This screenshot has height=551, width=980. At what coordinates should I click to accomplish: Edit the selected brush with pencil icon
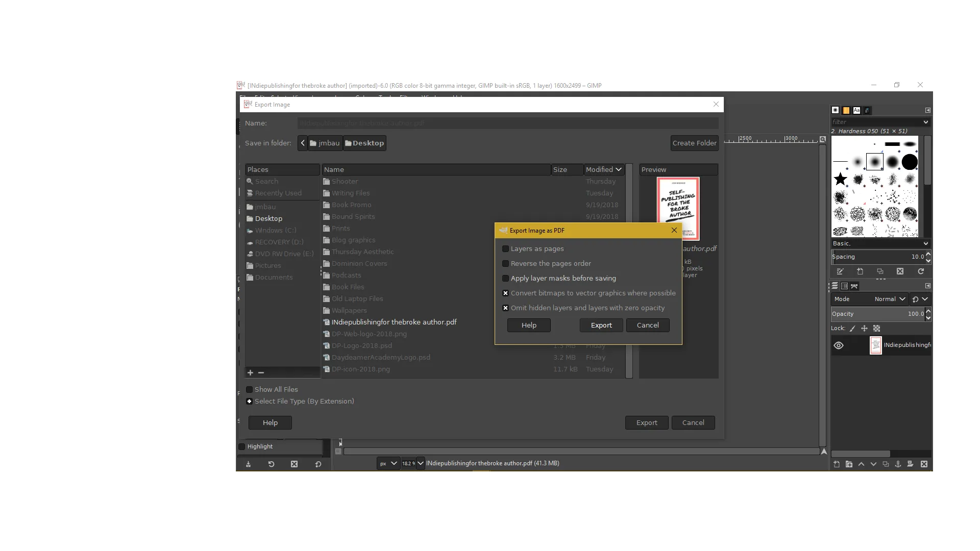pyautogui.click(x=840, y=271)
